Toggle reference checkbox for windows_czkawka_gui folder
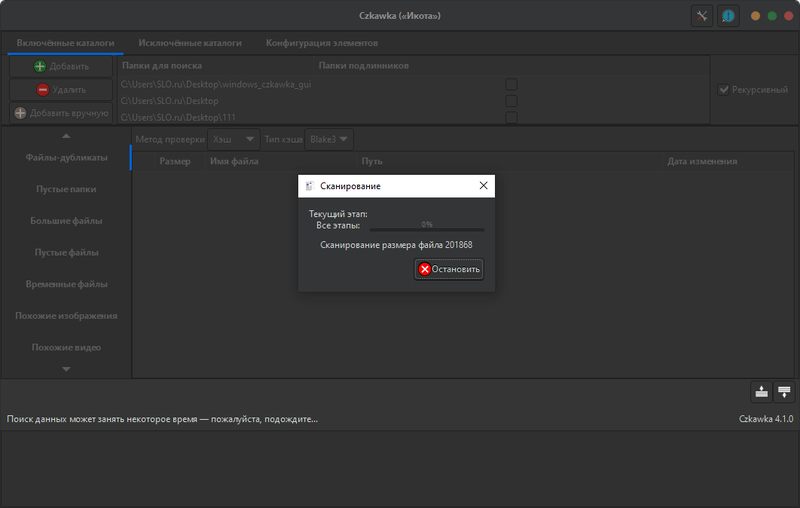Image resolution: width=800 pixels, height=508 pixels. click(x=511, y=84)
